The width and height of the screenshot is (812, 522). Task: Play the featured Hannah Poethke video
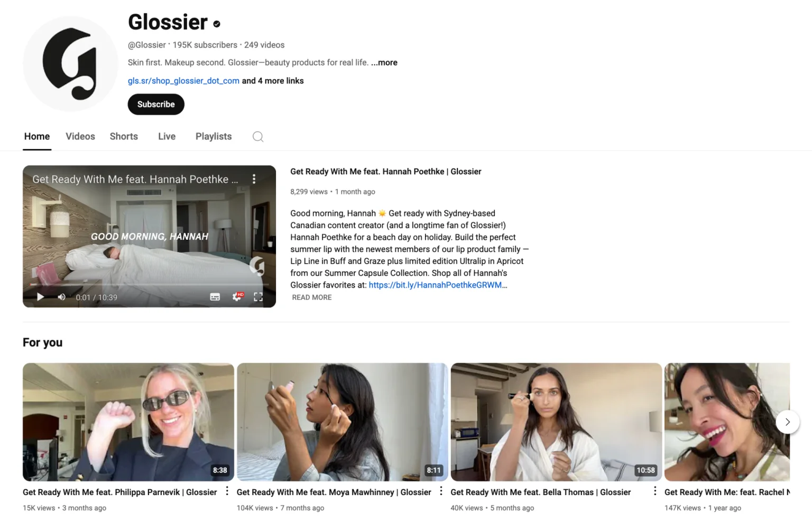click(40, 297)
